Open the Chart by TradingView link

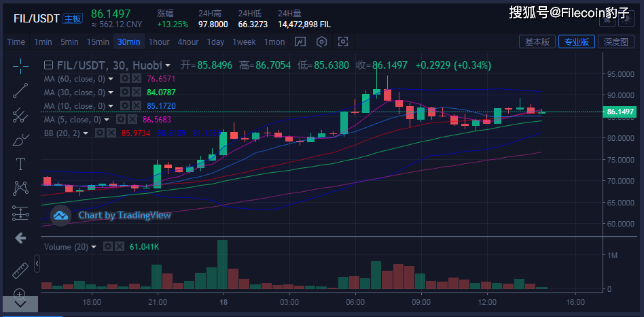(124, 215)
